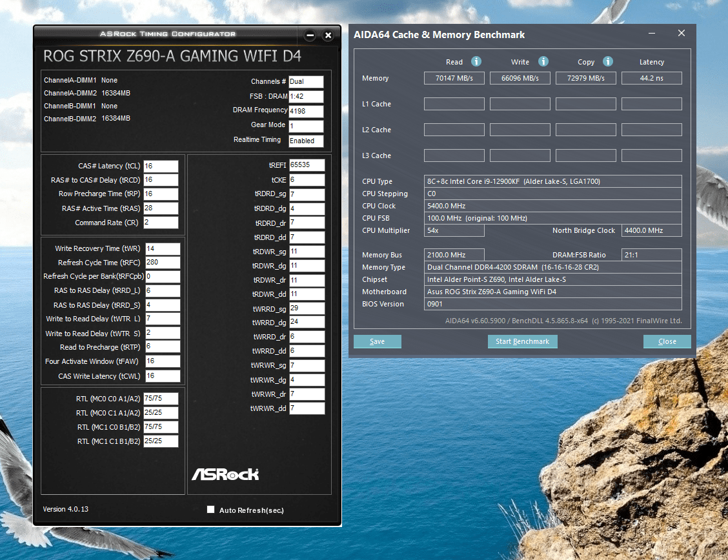Click the DRAM:FSB Ratio 21:1 value

point(652,255)
